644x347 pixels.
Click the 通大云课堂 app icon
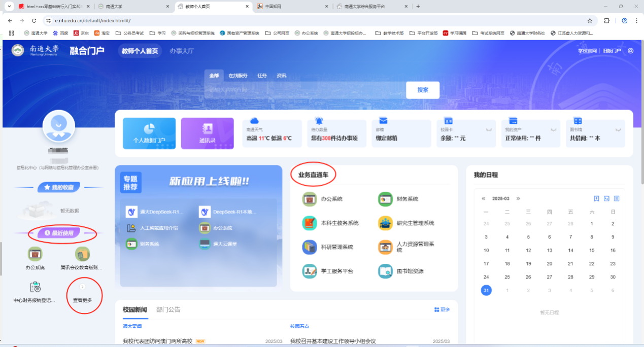(x=205, y=244)
